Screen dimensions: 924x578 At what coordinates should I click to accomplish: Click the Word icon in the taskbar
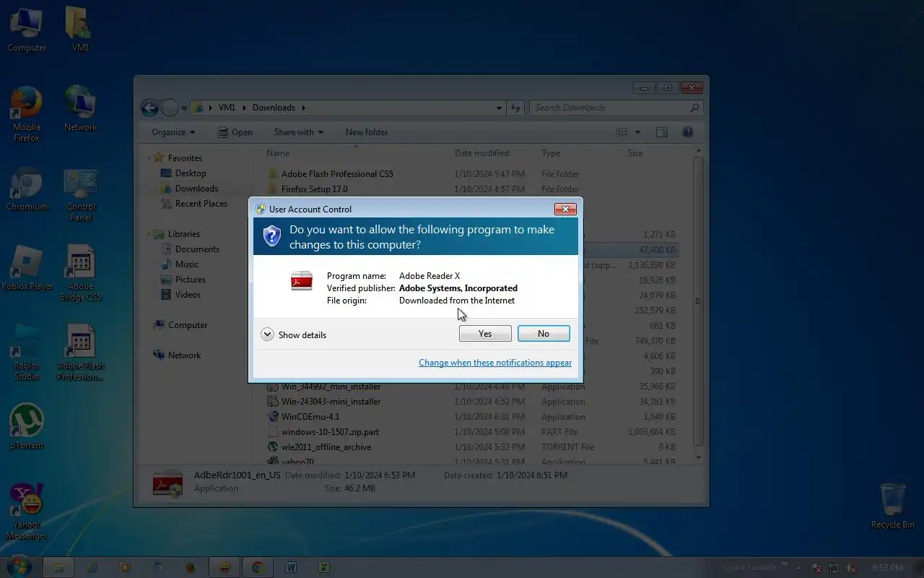(x=291, y=567)
